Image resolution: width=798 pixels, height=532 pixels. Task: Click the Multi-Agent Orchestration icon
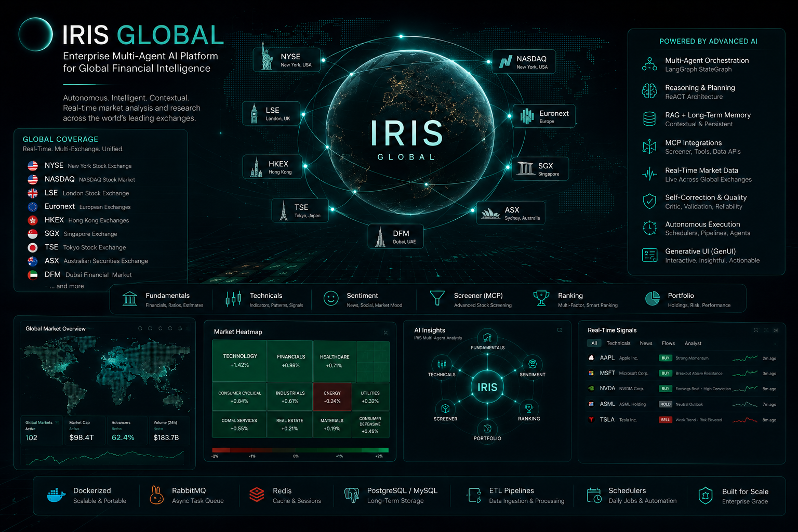649,64
